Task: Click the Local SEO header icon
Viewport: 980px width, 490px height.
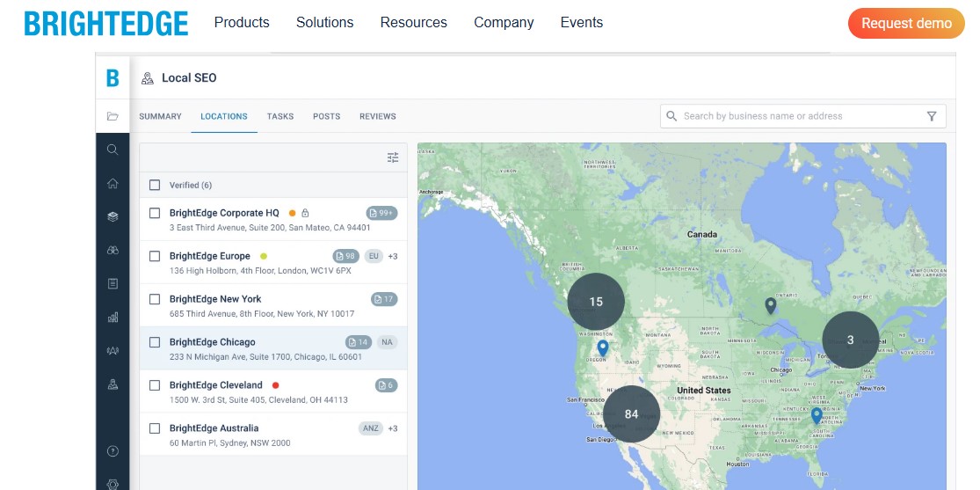Action: [148, 78]
